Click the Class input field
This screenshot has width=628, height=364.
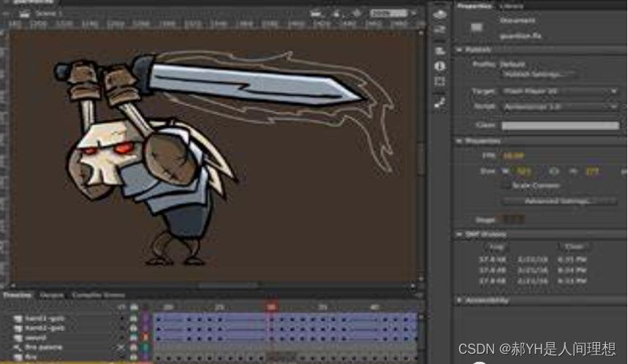[560, 125]
